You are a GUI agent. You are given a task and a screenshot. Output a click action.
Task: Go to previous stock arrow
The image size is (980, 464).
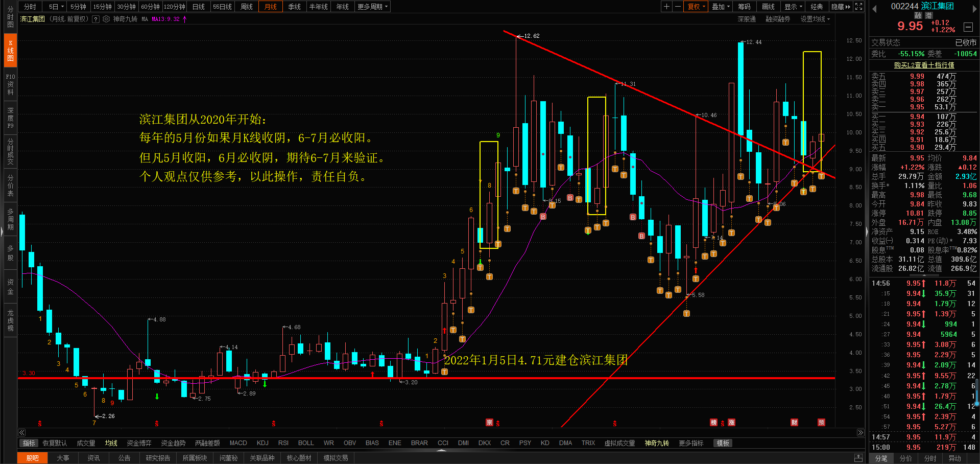[874, 9]
